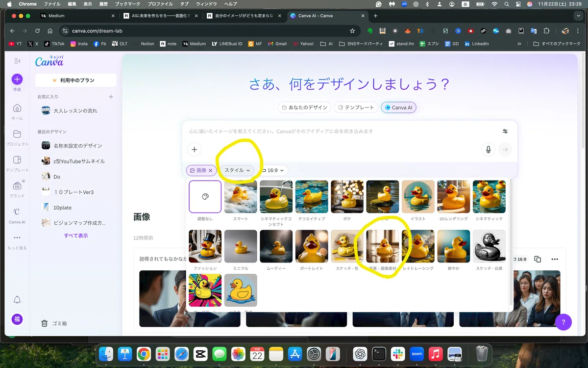The image size is (588, 368).
Task: Open Templates in Canva sidebar
Action: [x=17, y=160]
